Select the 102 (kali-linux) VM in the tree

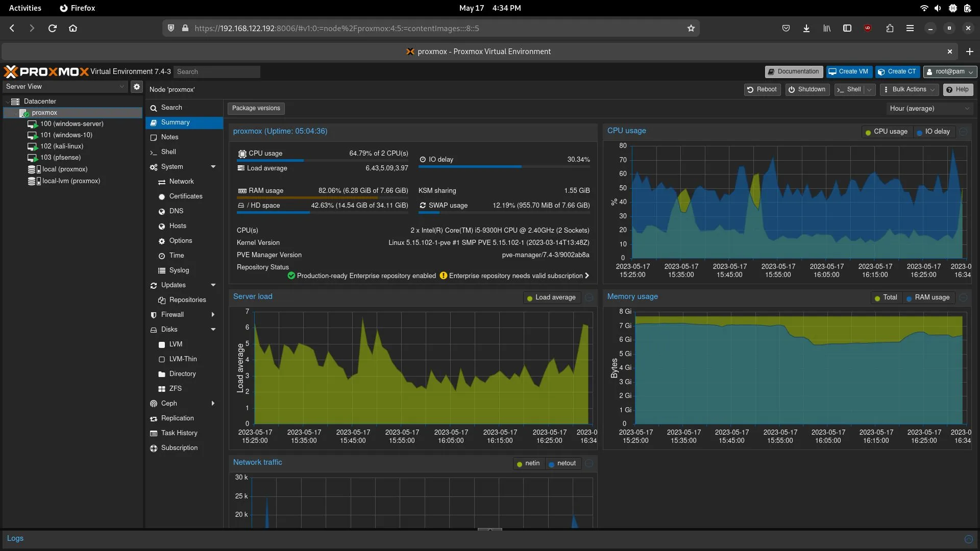click(61, 146)
